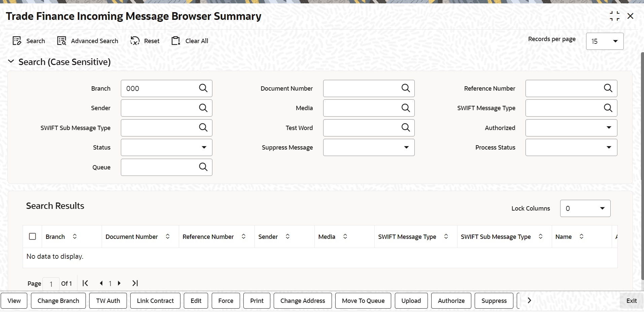Image resolution: width=644 pixels, height=312 pixels.
Task: Sort by Media column
Action: 345,237
